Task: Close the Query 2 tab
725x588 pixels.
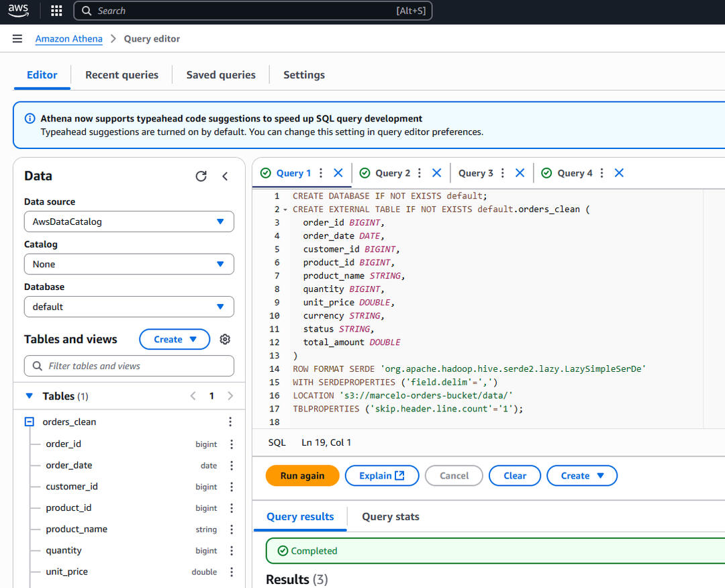Action: [x=436, y=173]
